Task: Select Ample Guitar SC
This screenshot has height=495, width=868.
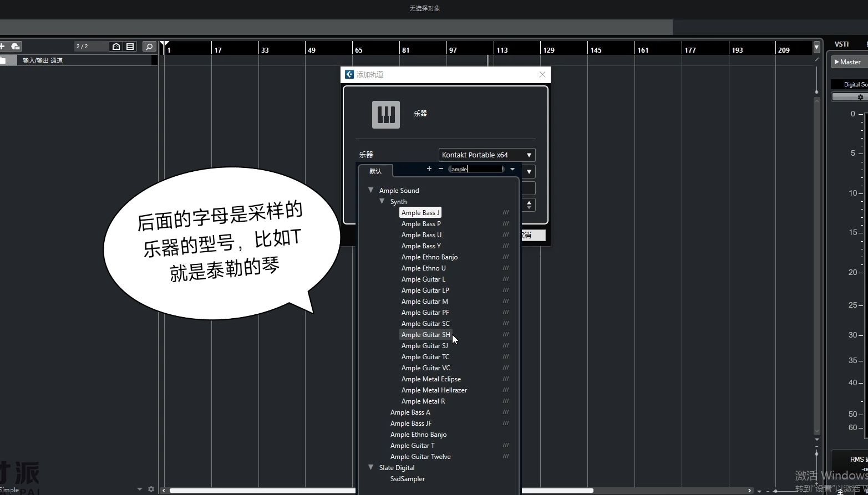Action: click(425, 323)
